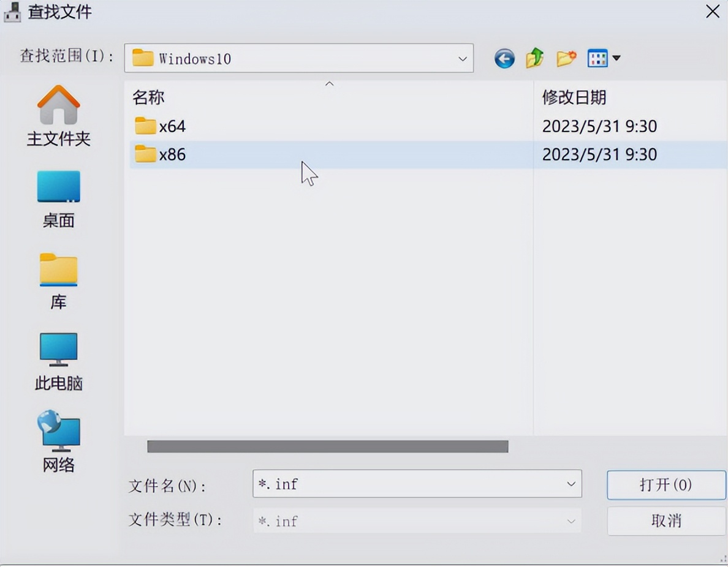
Task: Click the 文件名 input field
Action: (x=417, y=484)
